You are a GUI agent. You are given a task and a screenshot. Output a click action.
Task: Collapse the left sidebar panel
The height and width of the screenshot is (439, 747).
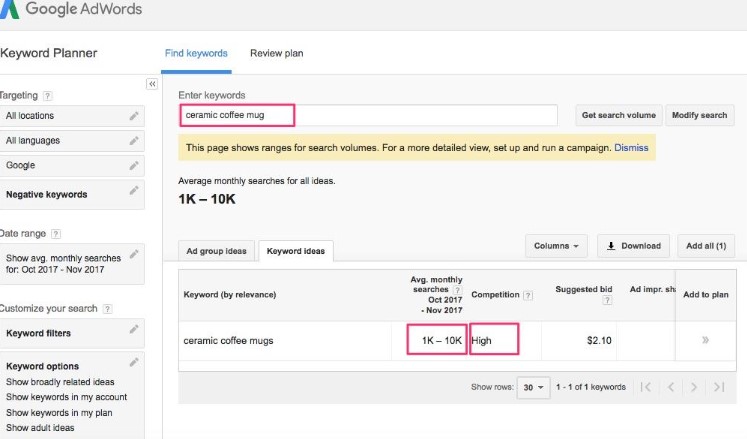click(152, 84)
